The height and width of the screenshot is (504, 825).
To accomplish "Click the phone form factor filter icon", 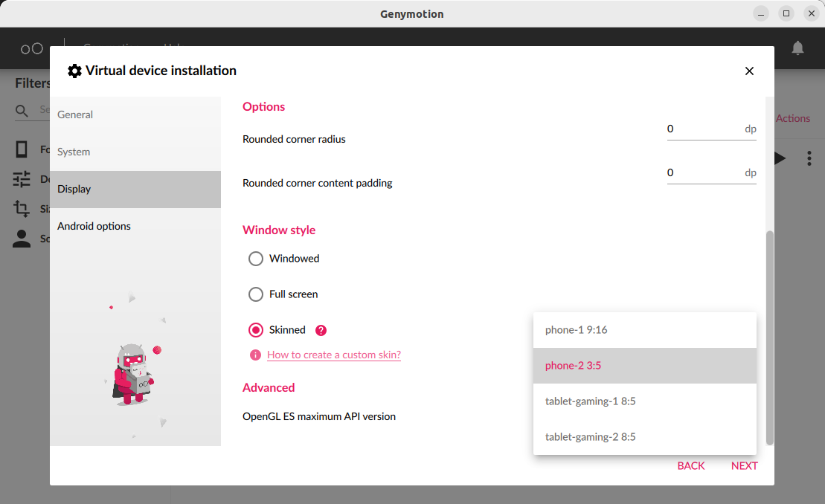I will pyautogui.click(x=22, y=149).
